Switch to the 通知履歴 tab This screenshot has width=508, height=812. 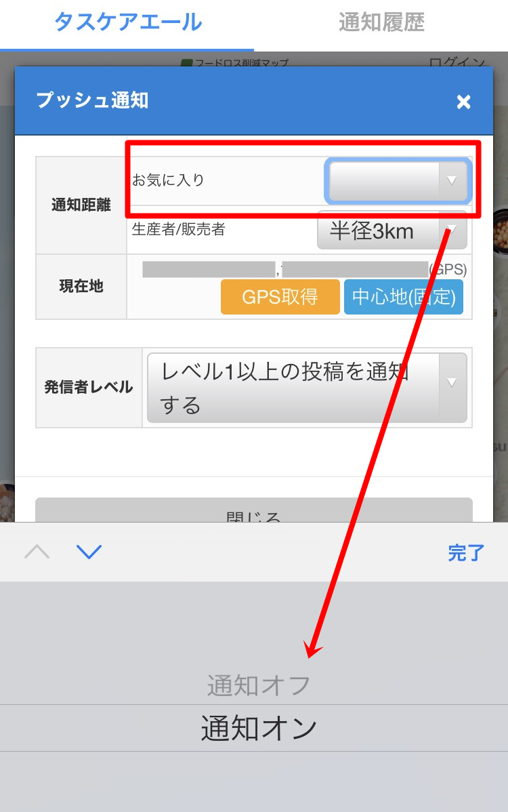(381, 23)
